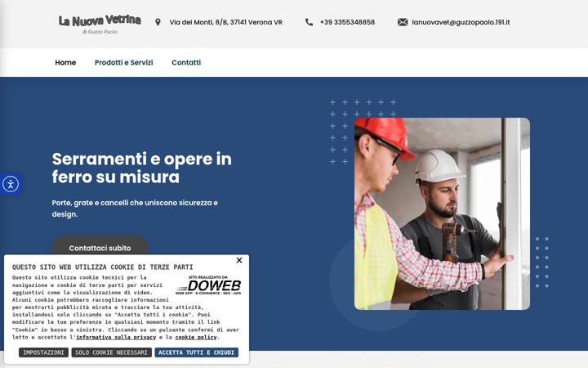The image size is (588, 368).
Task: Click the La Nuova Vetrina logo
Action: pyautogui.click(x=100, y=25)
